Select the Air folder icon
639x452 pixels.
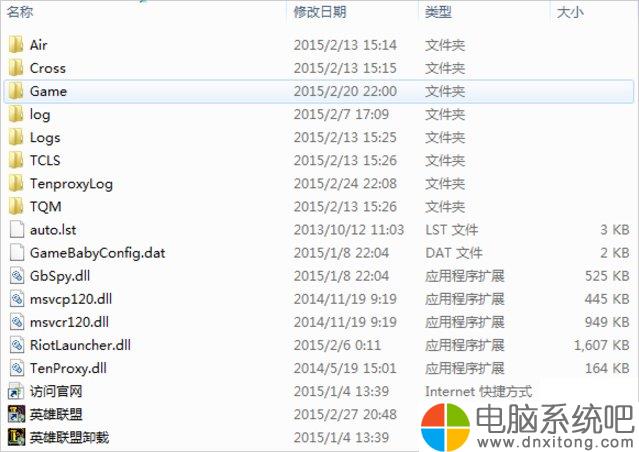pyautogui.click(x=16, y=44)
